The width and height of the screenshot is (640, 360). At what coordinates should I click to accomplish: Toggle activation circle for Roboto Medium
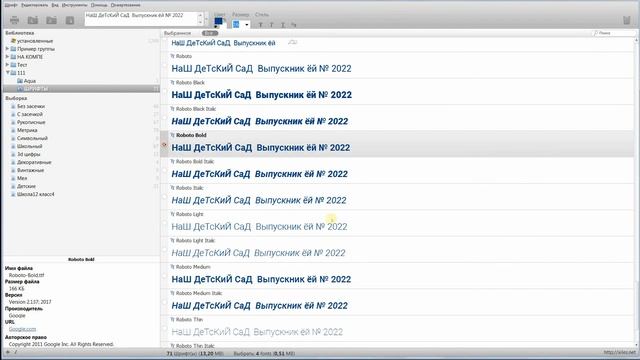(164, 276)
